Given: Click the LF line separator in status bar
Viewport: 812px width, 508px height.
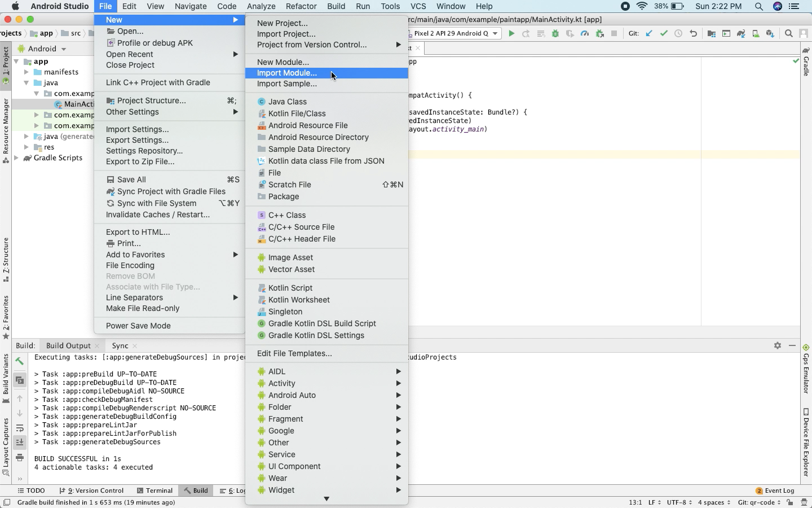Looking at the screenshot, I should click(x=655, y=502).
